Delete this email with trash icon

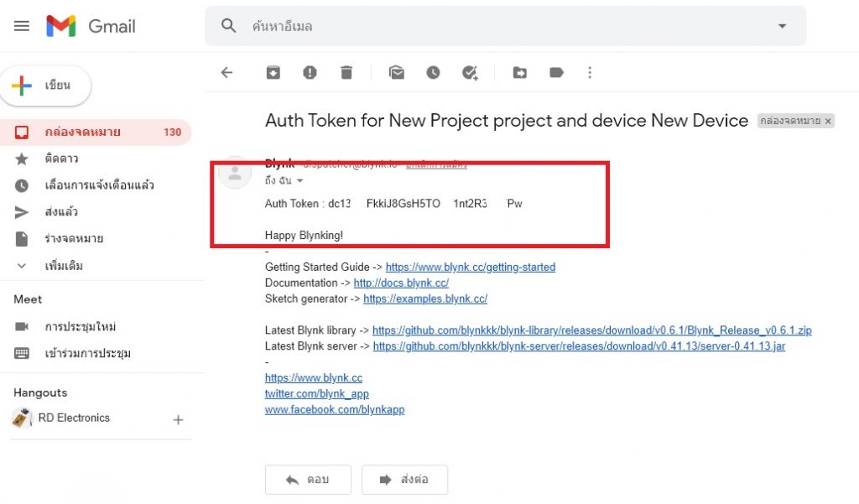coord(346,72)
